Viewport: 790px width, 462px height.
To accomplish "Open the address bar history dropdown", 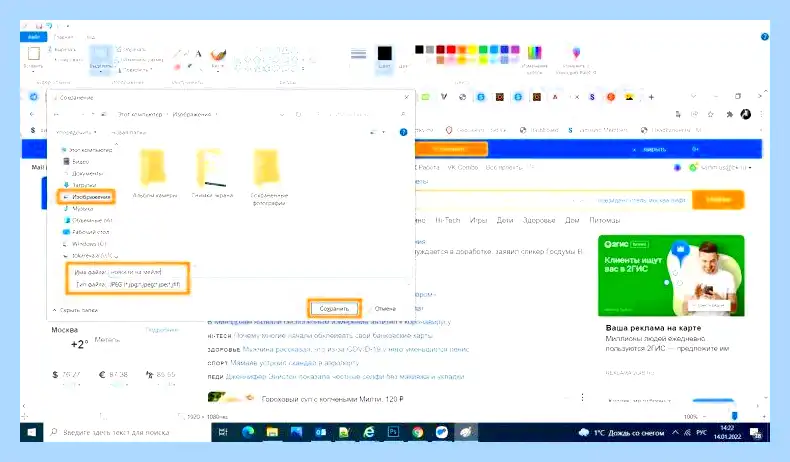I will (x=282, y=114).
